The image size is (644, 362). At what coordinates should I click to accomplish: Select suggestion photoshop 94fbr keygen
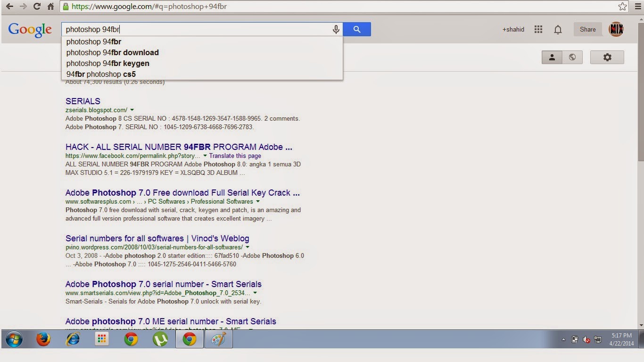[108, 63]
